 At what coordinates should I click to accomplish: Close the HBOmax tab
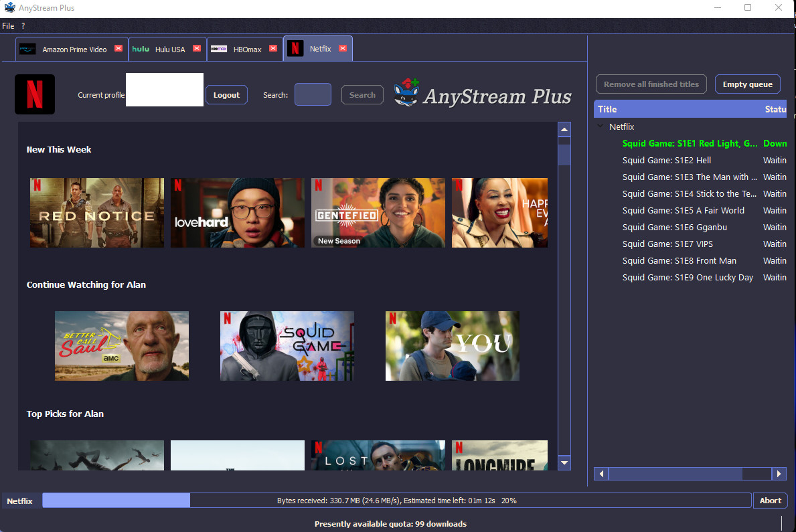tap(273, 48)
